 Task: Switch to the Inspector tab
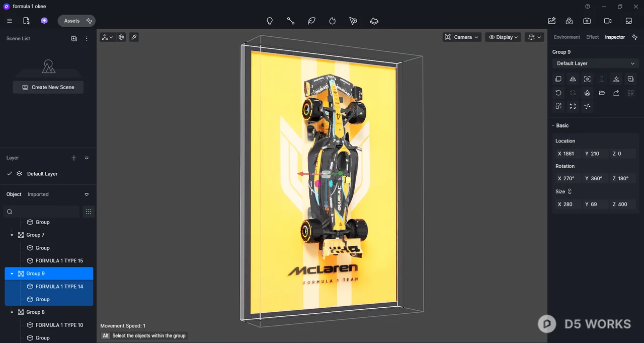[x=615, y=37]
